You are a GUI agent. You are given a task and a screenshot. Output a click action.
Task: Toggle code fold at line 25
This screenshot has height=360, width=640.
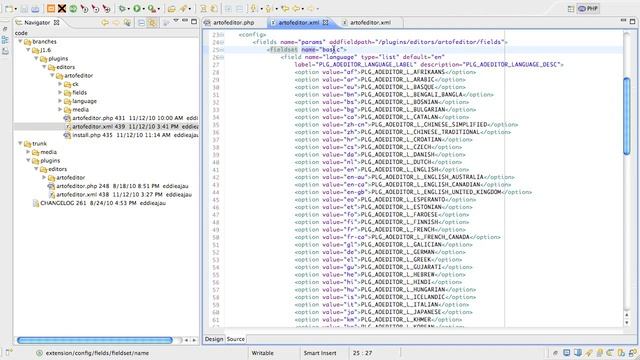[222, 50]
